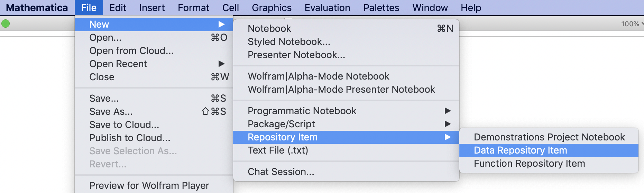
Task: Open the Evaluation menu
Action: (x=327, y=8)
